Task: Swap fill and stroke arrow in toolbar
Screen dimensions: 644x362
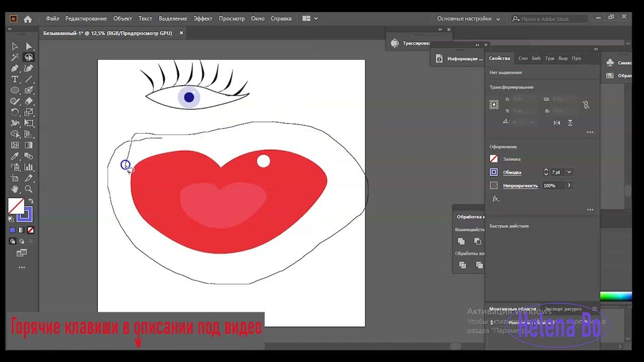Action: [31, 201]
